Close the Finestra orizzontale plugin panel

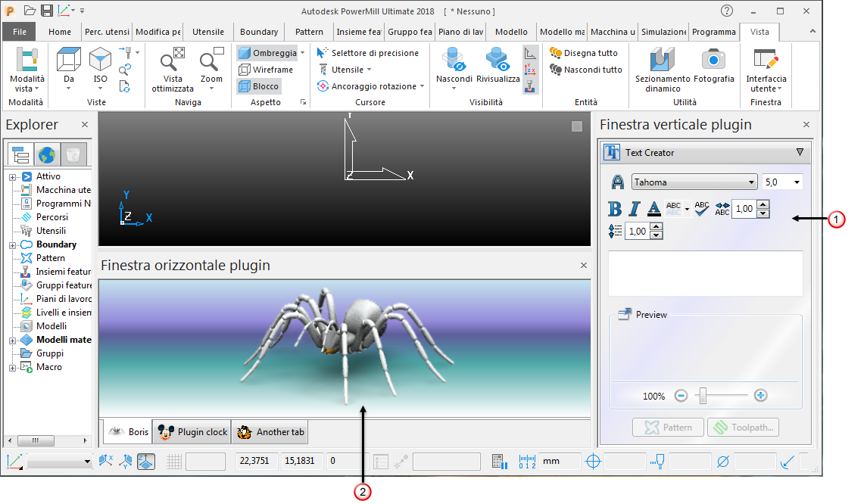click(x=583, y=266)
